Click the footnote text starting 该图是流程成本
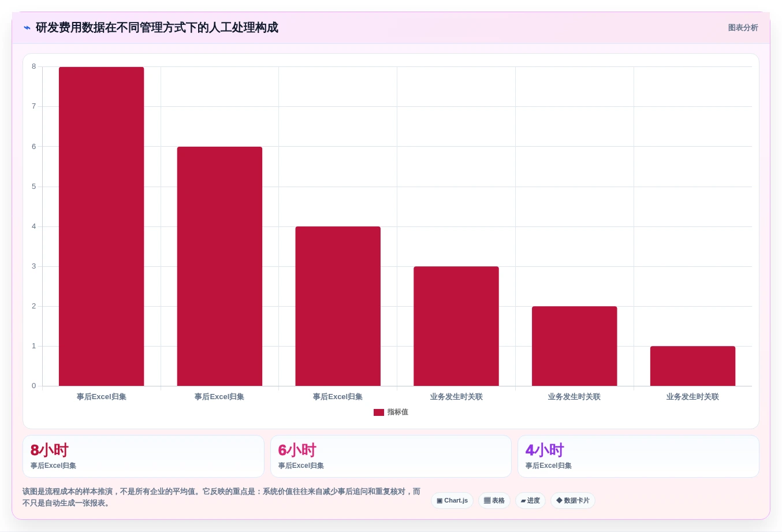The height and width of the screenshot is (532, 782). pyautogui.click(x=222, y=497)
